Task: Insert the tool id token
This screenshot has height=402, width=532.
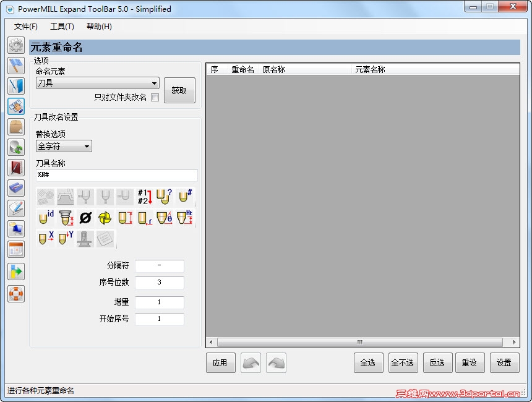Action: click(x=46, y=218)
